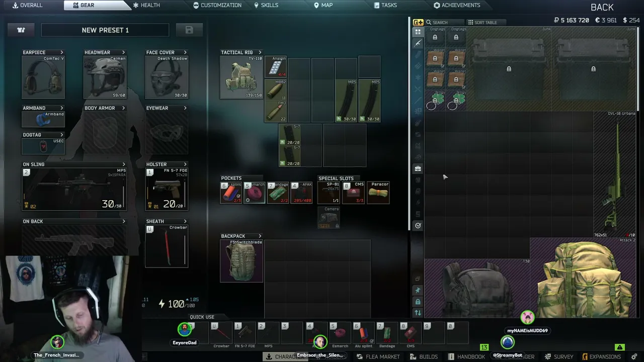Select the Caiman helmet in headwear slot
The image size is (644, 362).
105,77
